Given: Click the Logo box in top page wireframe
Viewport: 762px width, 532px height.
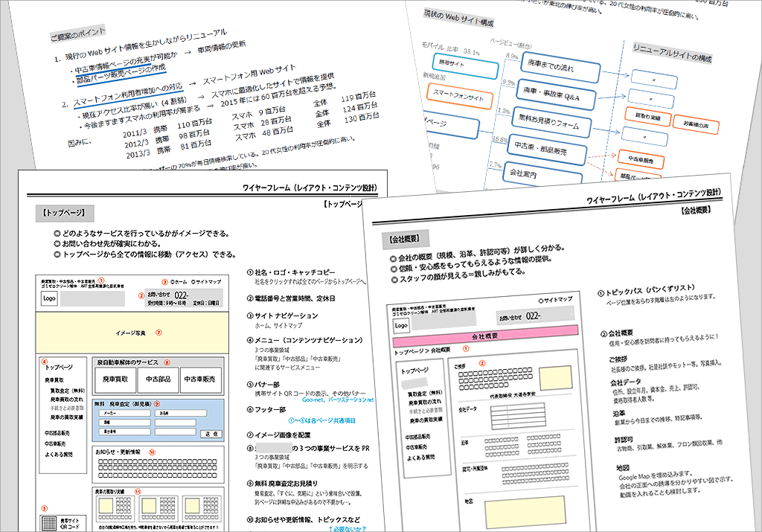Looking at the screenshot, I should [51, 298].
